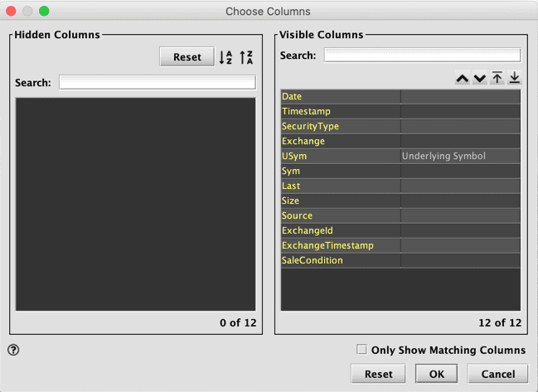The height and width of the screenshot is (392, 538).
Task: Click the Underlying Symbol description cell
Action: 459,157
